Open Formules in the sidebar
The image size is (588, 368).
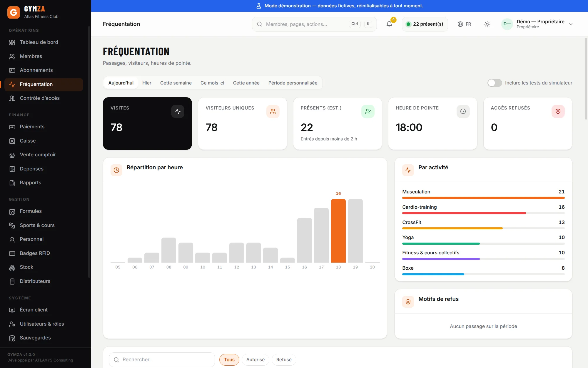click(x=44, y=211)
